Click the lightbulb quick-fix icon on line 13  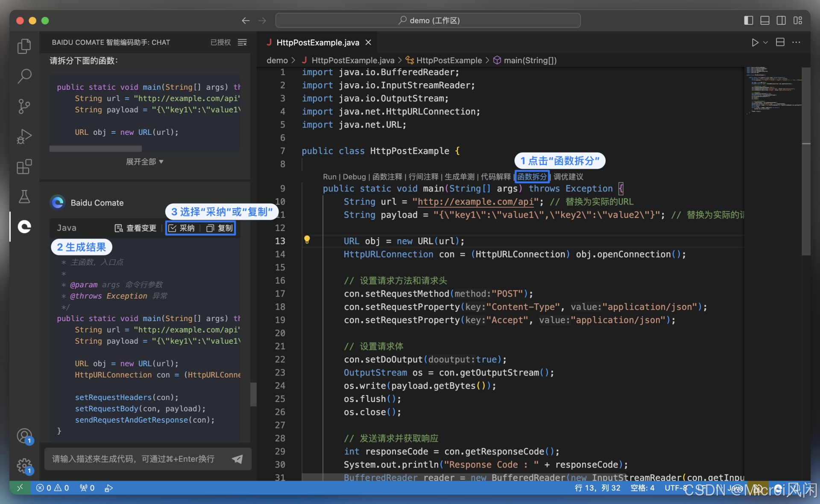point(307,240)
